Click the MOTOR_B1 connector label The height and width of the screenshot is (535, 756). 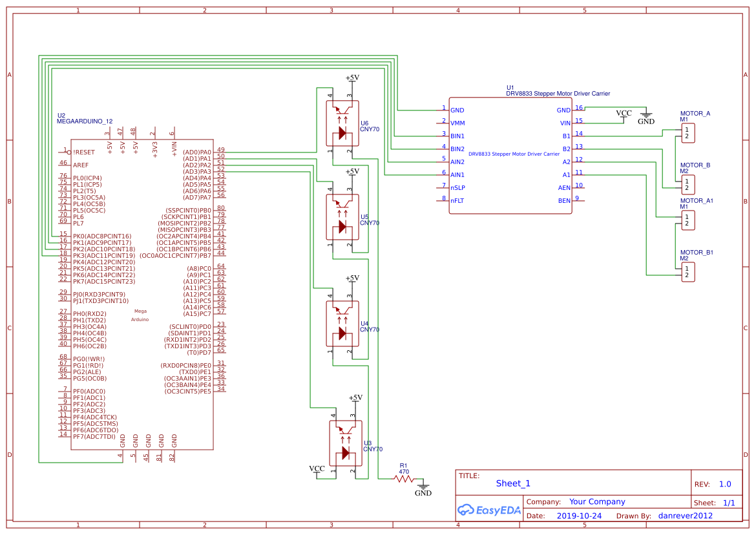tap(697, 253)
